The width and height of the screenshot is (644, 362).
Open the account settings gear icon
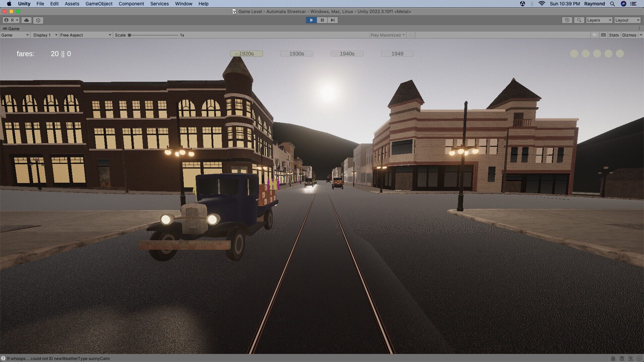38,20
